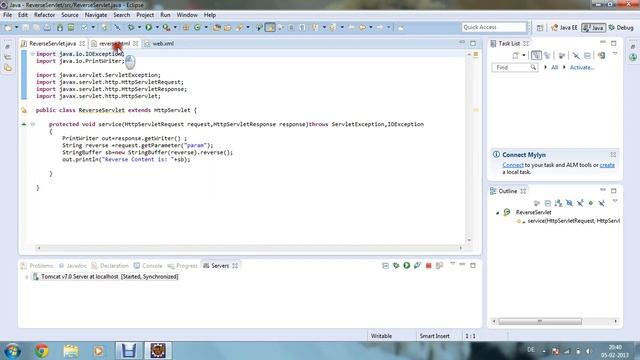This screenshot has height=360, width=640.
Task: Click the Windows Start button
Action: 12,351
